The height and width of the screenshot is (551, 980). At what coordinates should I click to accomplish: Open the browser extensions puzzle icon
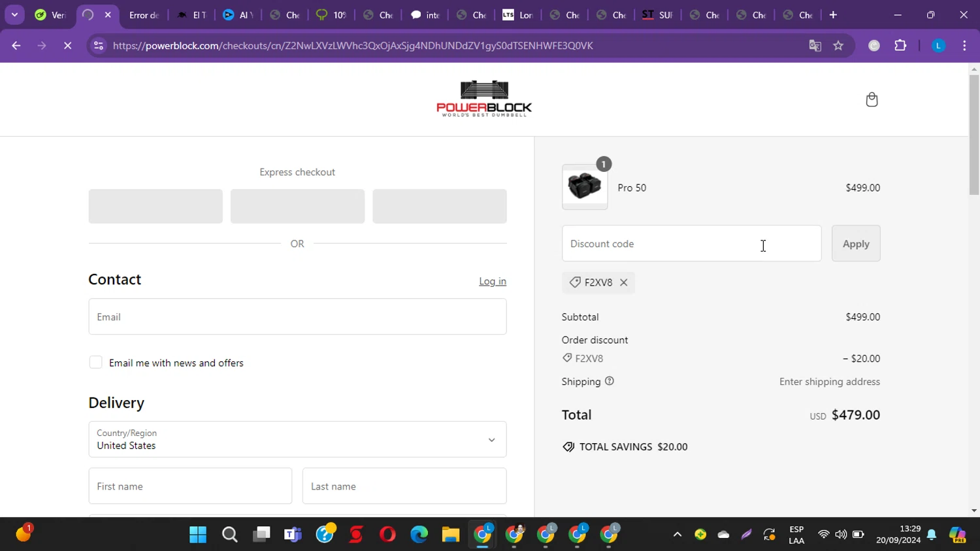click(x=900, y=46)
